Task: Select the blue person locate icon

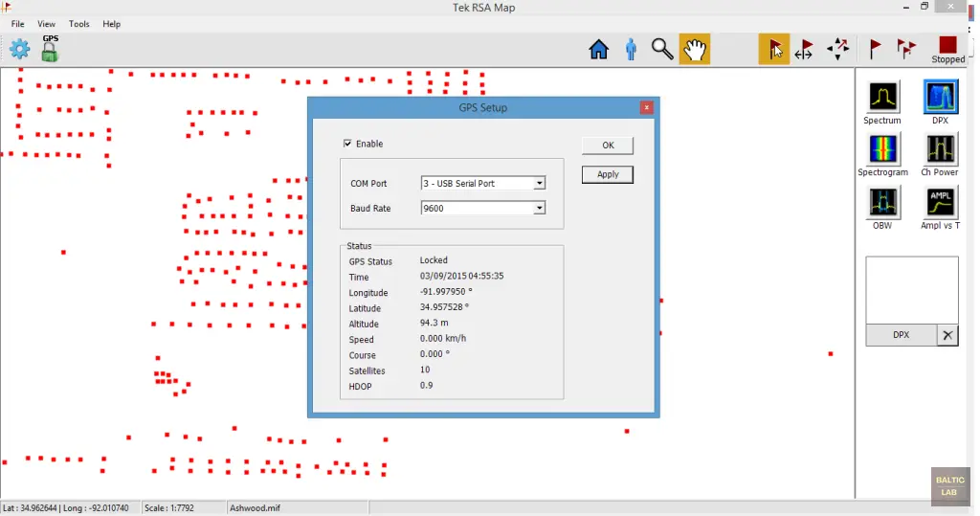Action: pyautogui.click(x=631, y=49)
